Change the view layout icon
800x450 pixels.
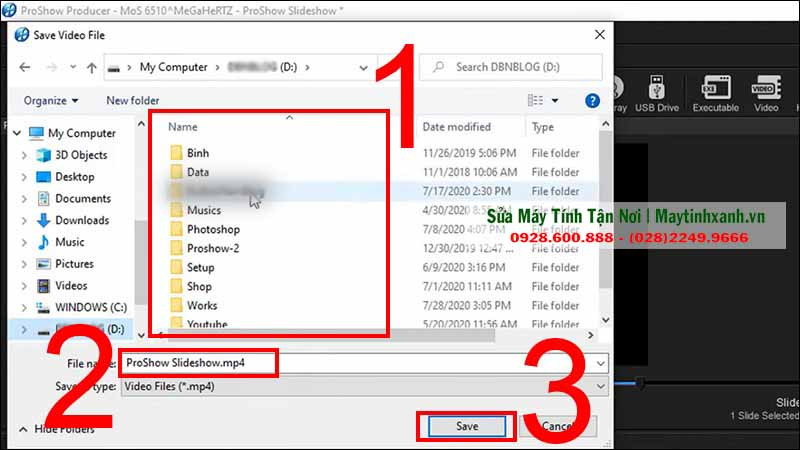(x=535, y=101)
